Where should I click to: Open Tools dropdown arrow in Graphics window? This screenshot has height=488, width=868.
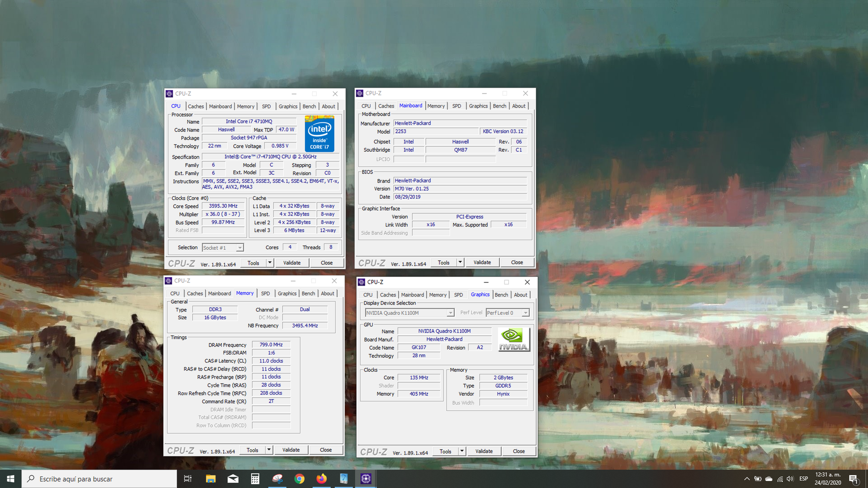tap(462, 451)
